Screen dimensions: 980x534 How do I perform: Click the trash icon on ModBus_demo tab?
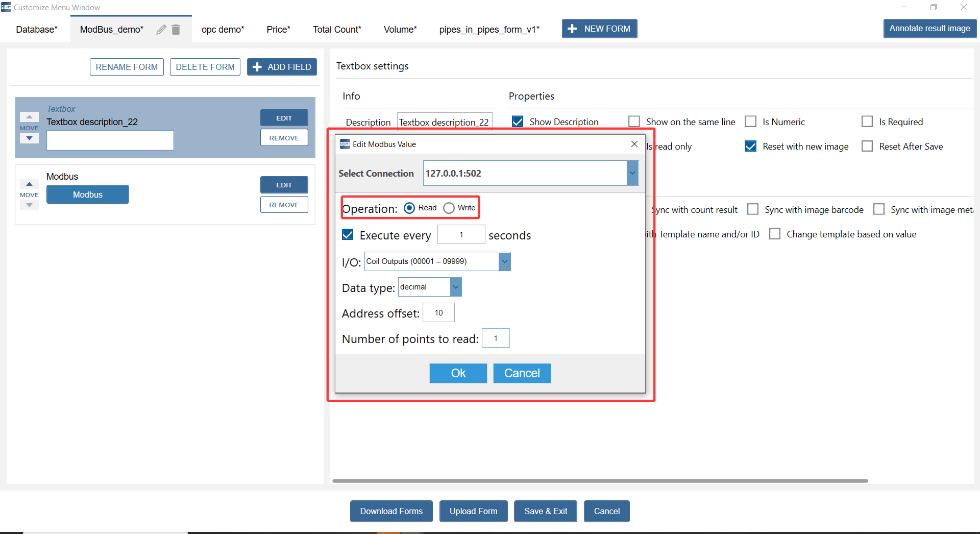tap(176, 30)
